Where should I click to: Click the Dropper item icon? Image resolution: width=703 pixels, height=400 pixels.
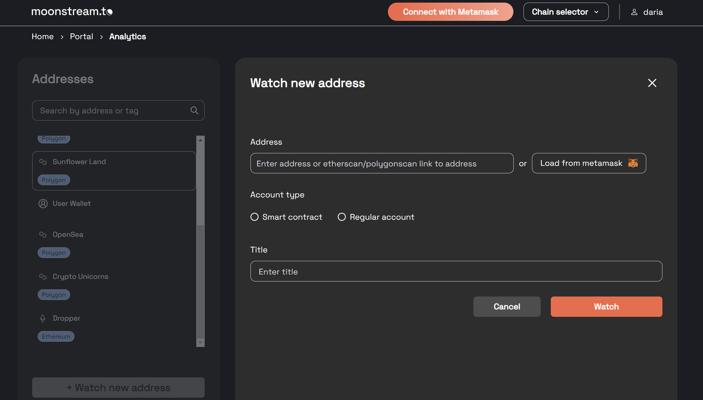(x=43, y=318)
